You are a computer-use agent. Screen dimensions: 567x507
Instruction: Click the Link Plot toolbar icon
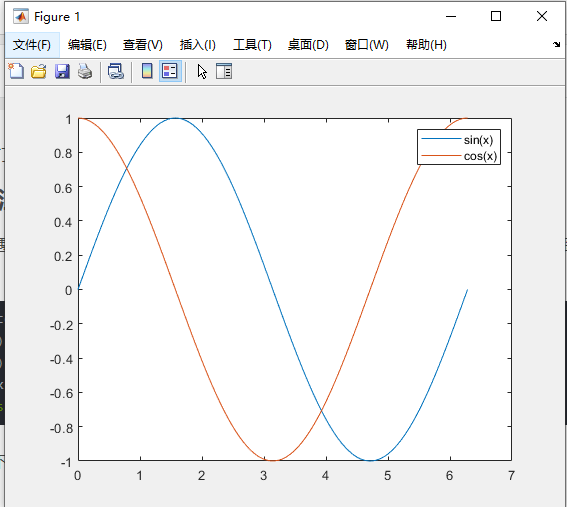tap(116, 71)
